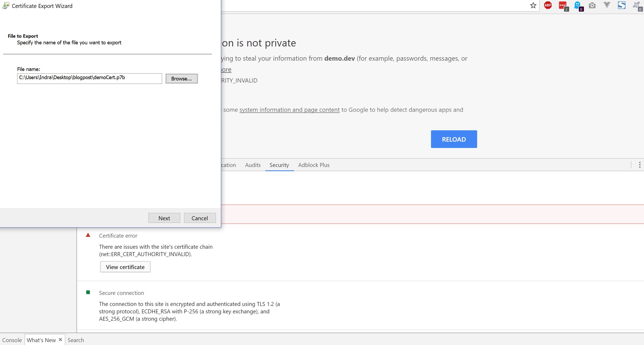Switch to the Audits tab
Image resolution: width=644 pixels, height=345 pixels.
point(253,165)
